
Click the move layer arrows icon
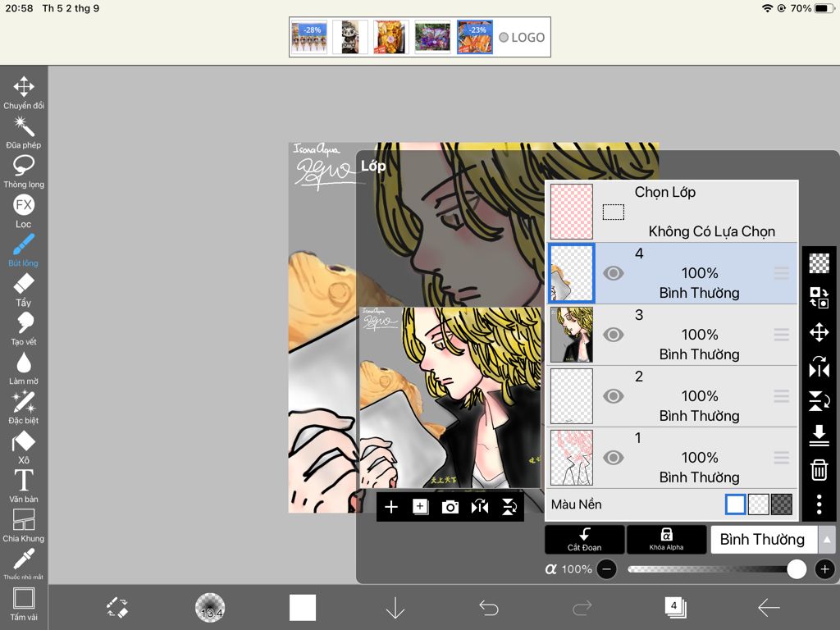coord(819,332)
